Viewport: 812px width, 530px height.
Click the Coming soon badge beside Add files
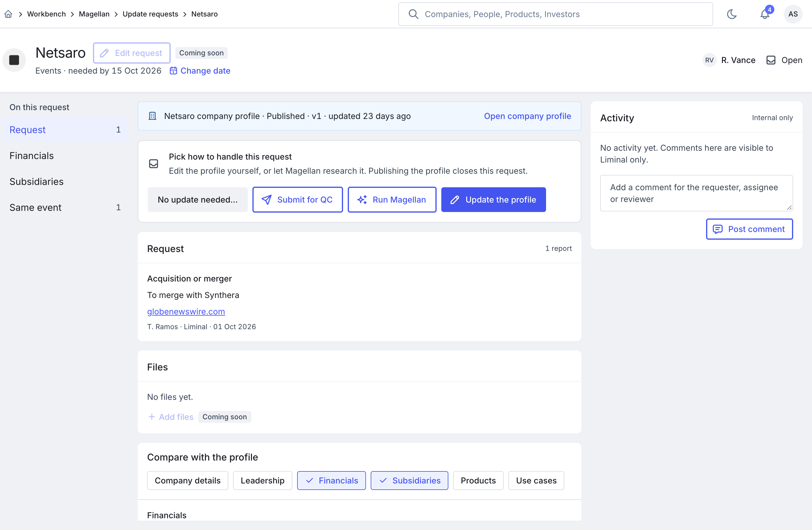point(224,417)
